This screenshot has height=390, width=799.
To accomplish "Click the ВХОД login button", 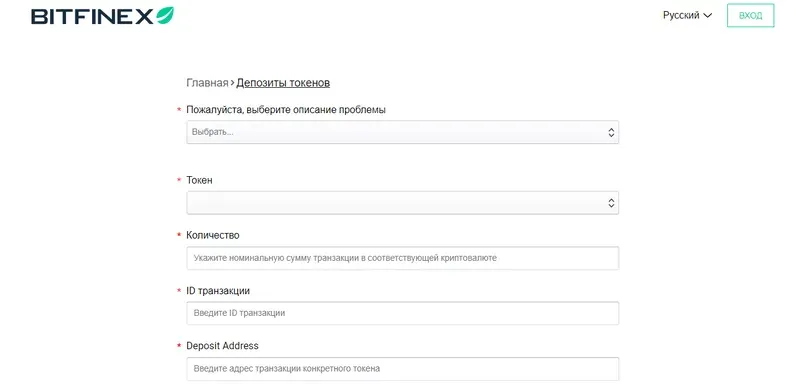I will tap(751, 15).
